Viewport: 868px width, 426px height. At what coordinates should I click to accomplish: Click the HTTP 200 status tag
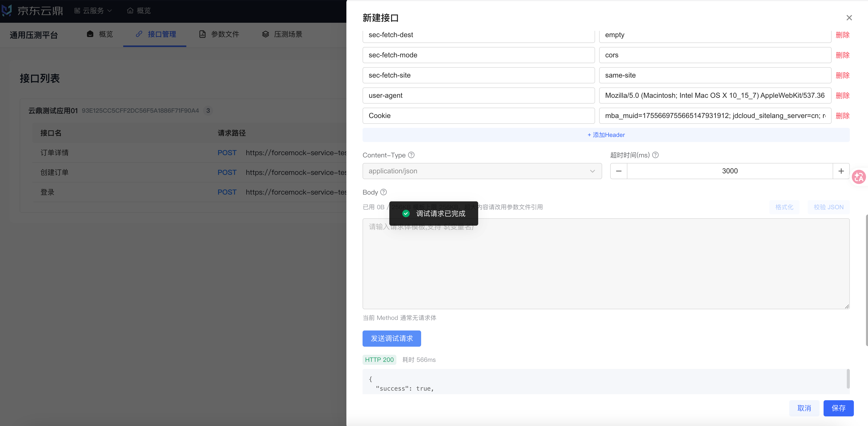click(379, 360)
